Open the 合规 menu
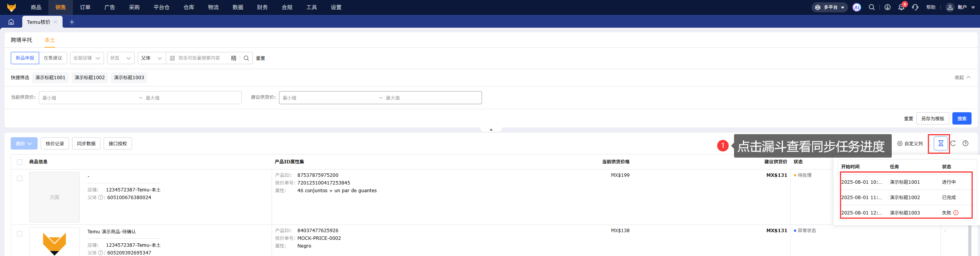 (x=287, y=7)
